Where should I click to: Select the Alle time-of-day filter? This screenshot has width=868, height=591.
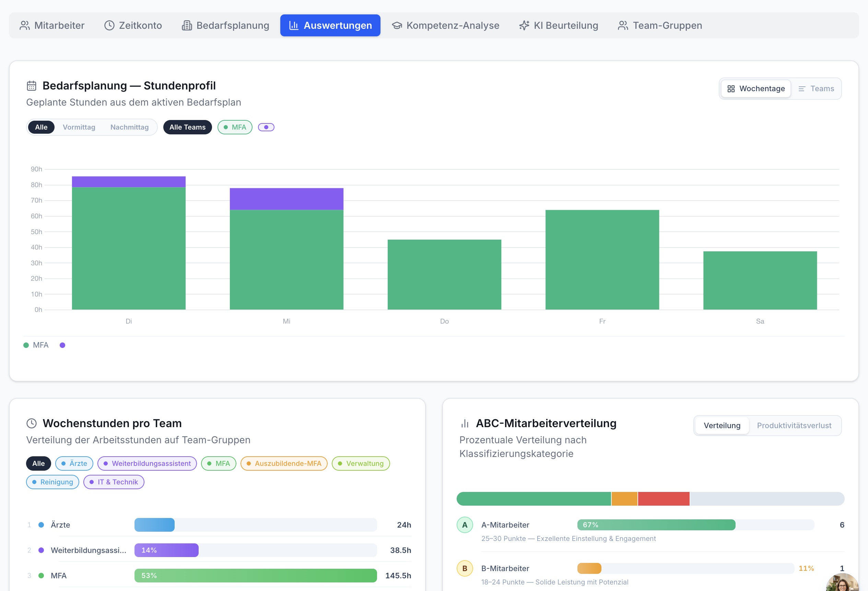click(x=41, y=127)
